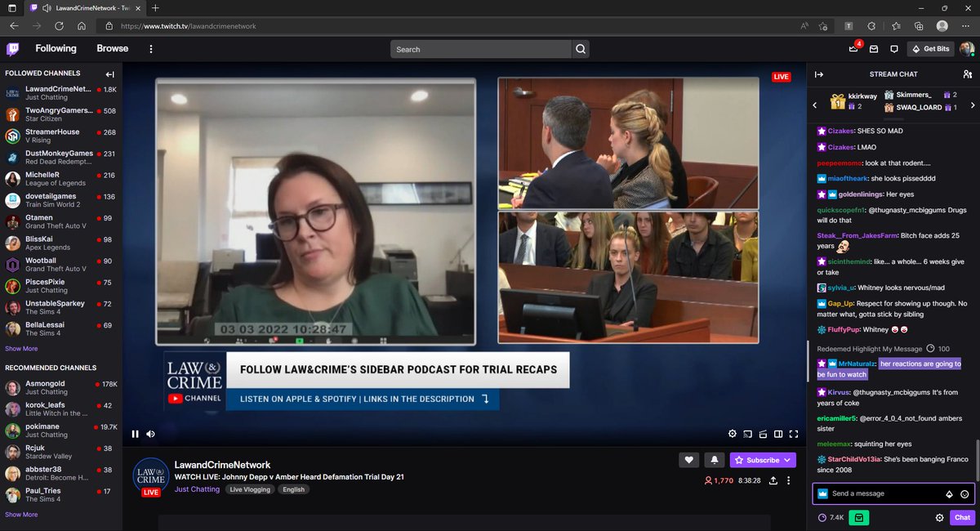Open the more options dots beside Browse
Viewport: 980px width, 531px height.
(x=151, y=49)
